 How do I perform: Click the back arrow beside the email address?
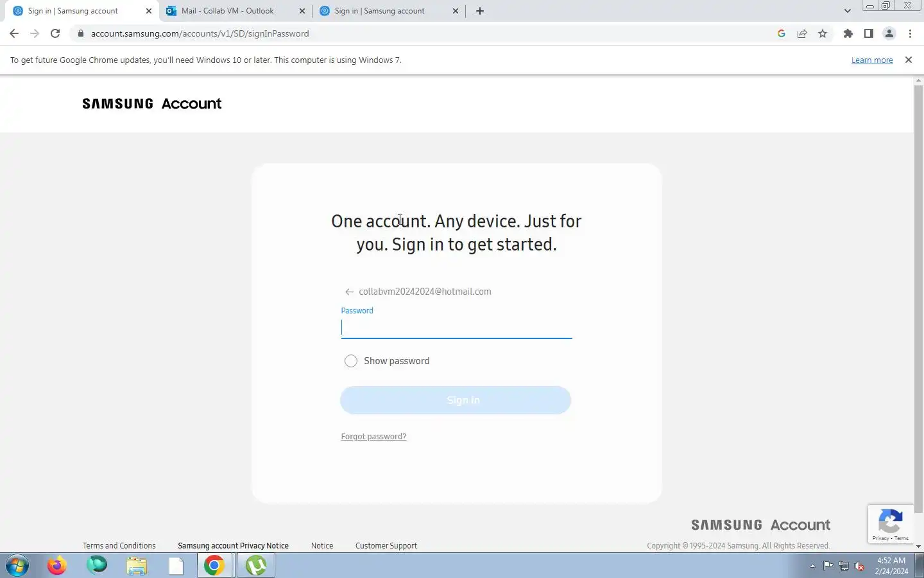coord(349,292)
